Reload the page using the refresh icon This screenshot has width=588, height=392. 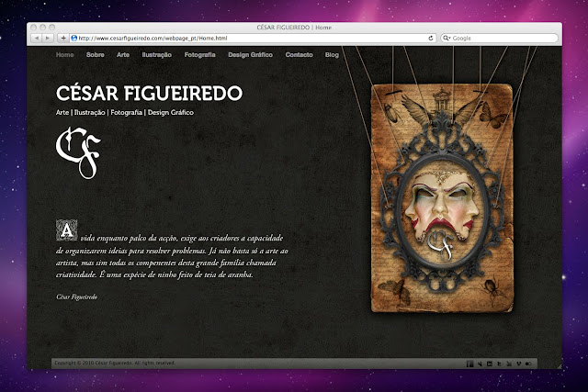431,38
